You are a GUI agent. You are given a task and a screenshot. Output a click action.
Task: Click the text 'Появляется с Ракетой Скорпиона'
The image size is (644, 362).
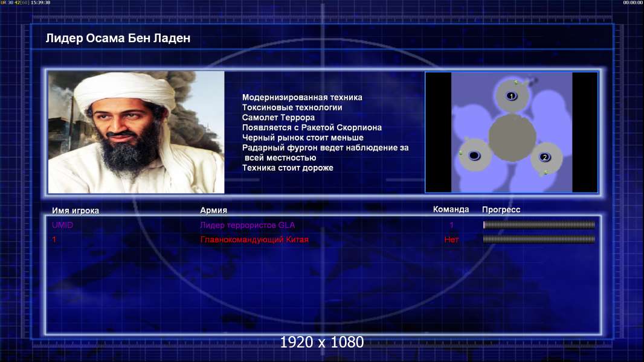[x=312, y=127]
